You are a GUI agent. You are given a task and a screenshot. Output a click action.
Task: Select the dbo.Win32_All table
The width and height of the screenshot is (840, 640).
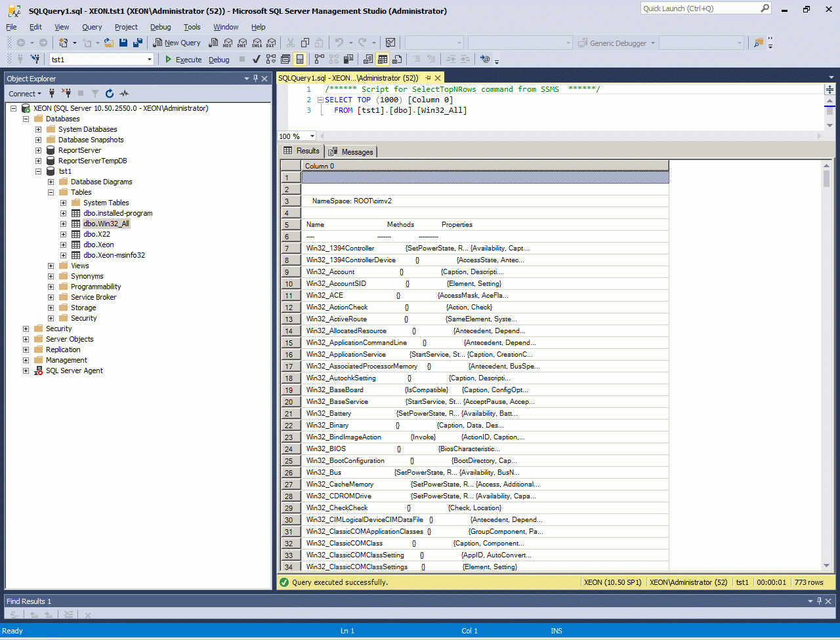point(106,224)
